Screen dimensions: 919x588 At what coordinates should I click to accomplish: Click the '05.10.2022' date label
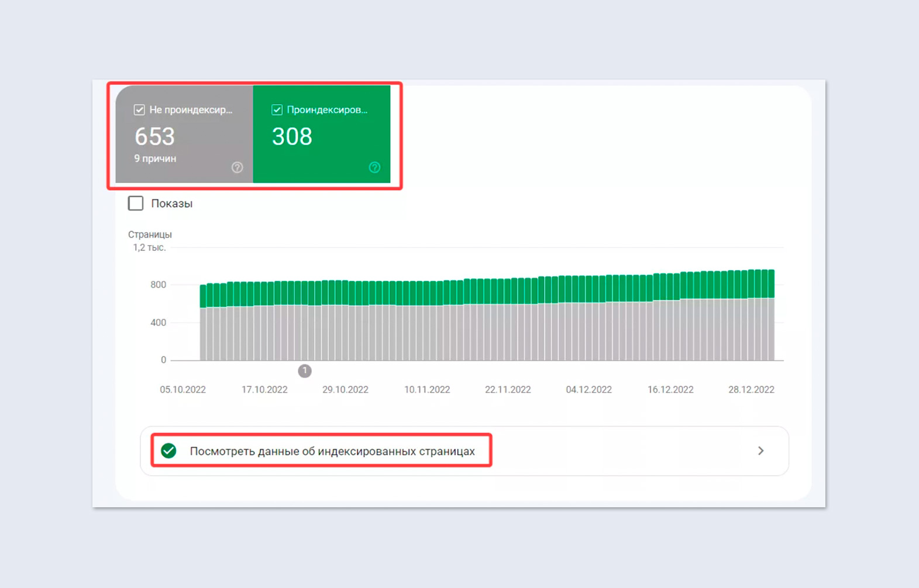(x=183, y=390)
